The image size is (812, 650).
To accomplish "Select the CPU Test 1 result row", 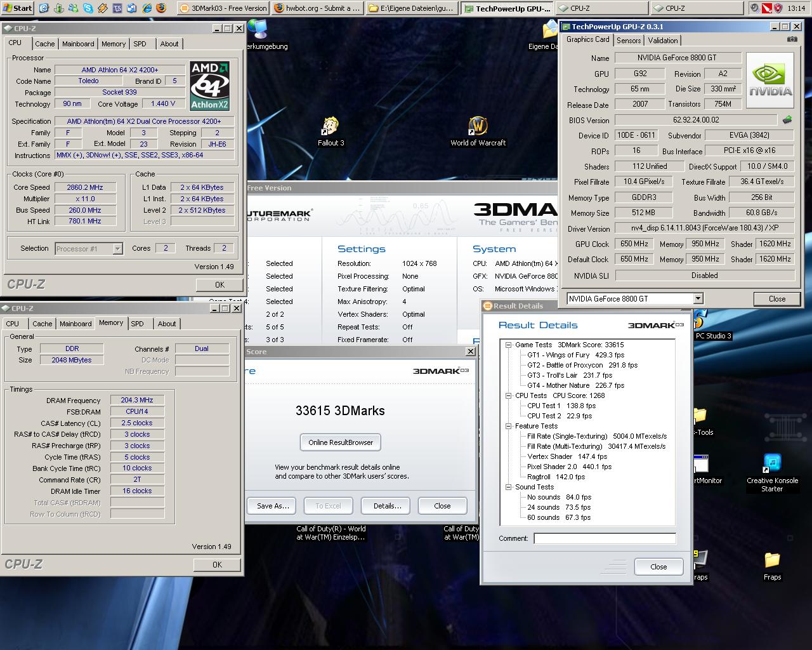I will (x=561, y=406).
